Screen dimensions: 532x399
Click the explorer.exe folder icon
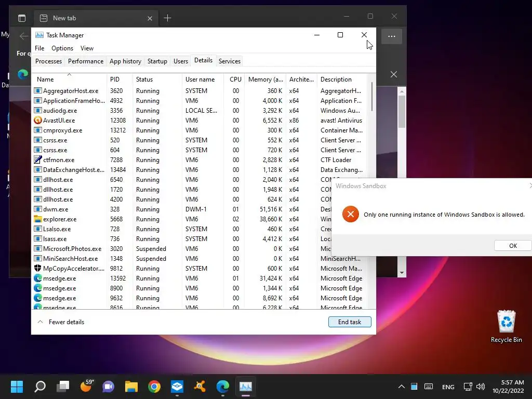click(x=37, y=219)
